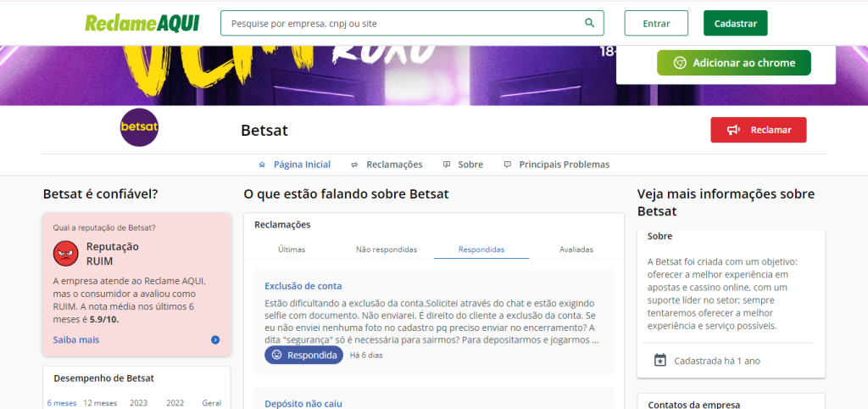
Task: Select the 12 meses performance period
Action: click(x=100, y=403)
